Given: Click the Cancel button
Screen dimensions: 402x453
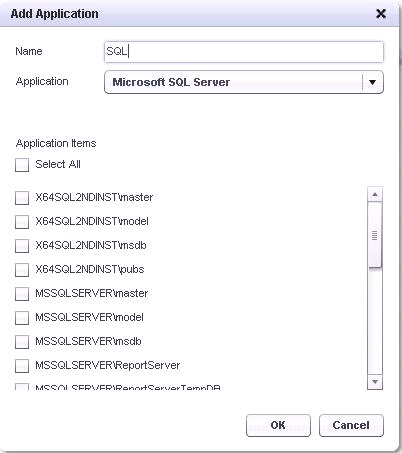Looking at the screenshot, I should 351,425.
